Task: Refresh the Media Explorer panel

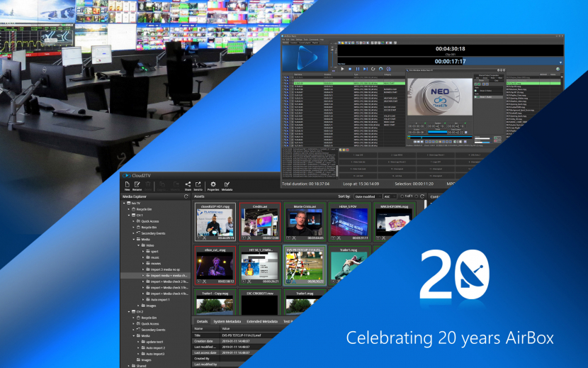Action: tap(186, 196)
